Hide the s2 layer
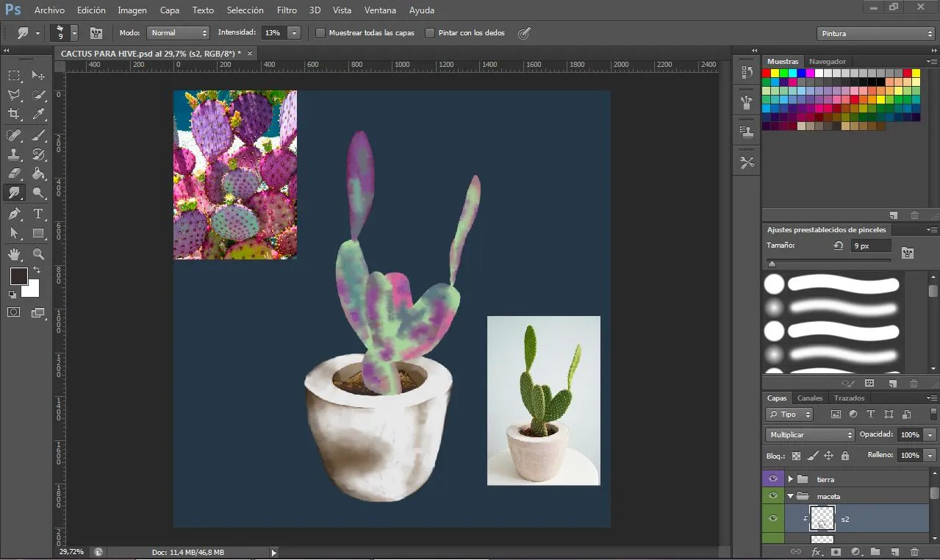The width and height of the screenshot is (940, 560). point(772,519)
